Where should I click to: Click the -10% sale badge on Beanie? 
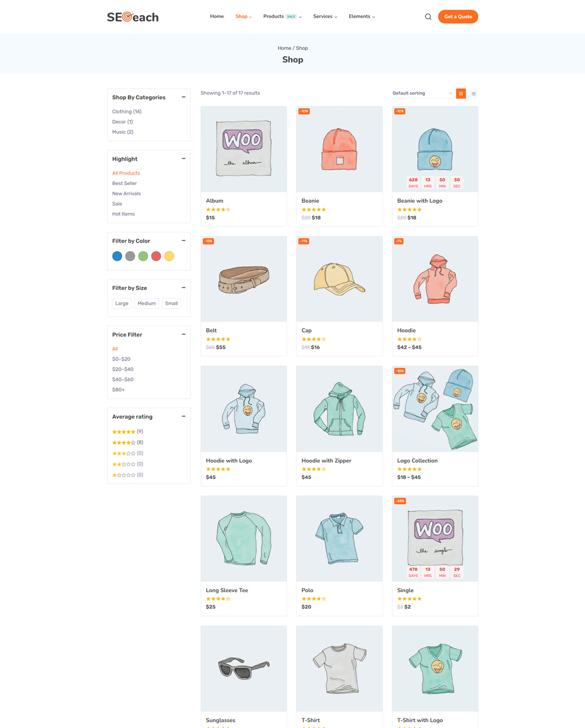pyautogui.click(x=304, y=111)
